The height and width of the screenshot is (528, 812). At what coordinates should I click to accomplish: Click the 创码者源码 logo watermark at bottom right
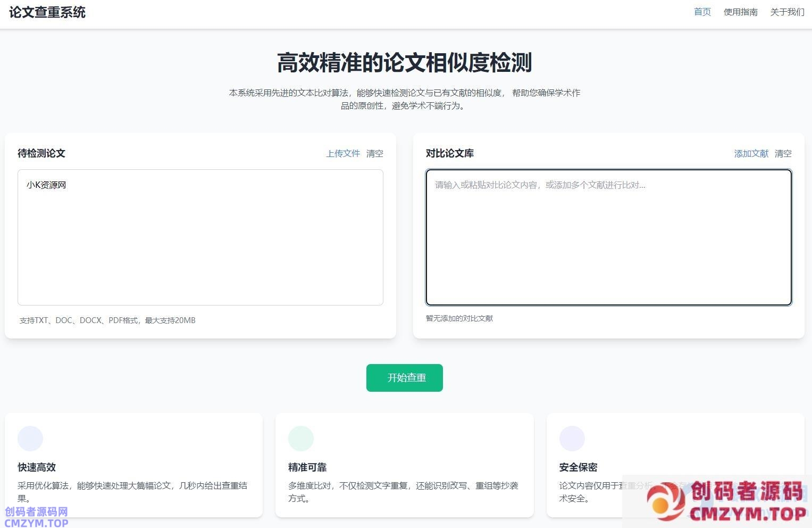pyautogui.click(x=726, y=501)
